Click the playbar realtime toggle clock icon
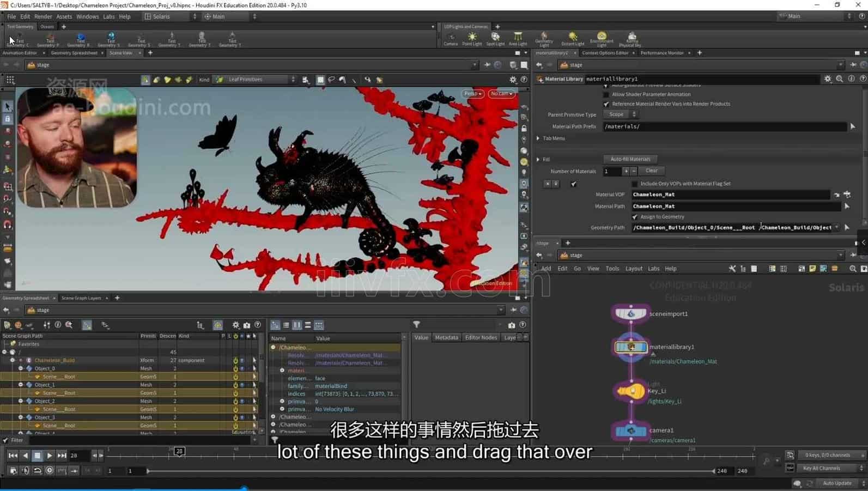The width and height of the screenshot is (868, 491). coord(50,470)
